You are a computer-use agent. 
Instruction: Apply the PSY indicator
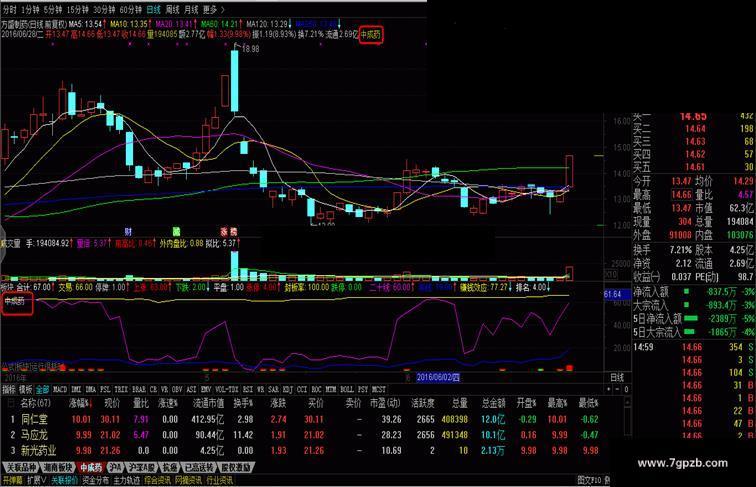(363, 390)
